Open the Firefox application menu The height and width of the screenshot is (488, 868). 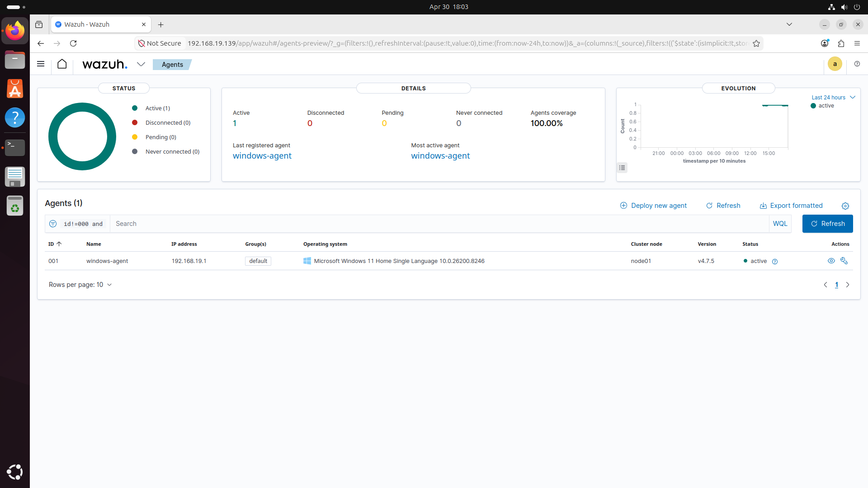(x=857, y=43)
